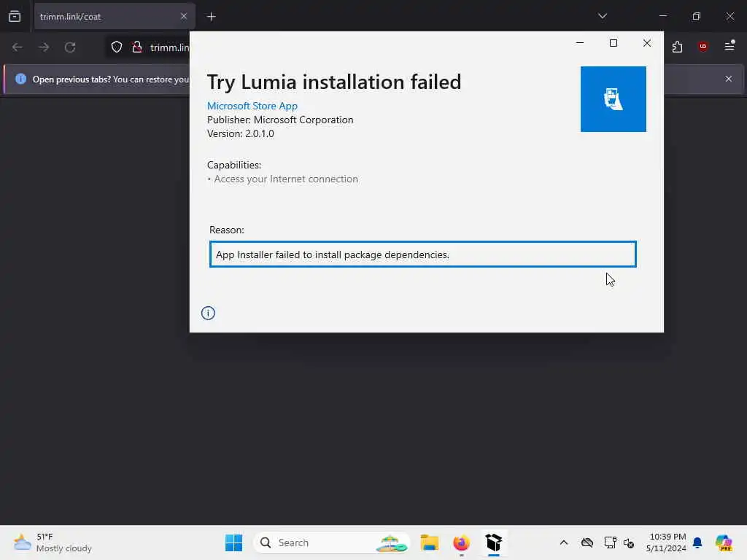Click the App Installer taskbar icon
This screenshot has width=747, height=560.
(494, 542)
